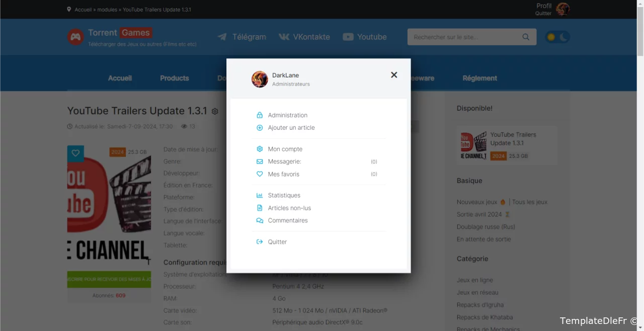Click the envelope icon for Messagerie

(260, 161)
